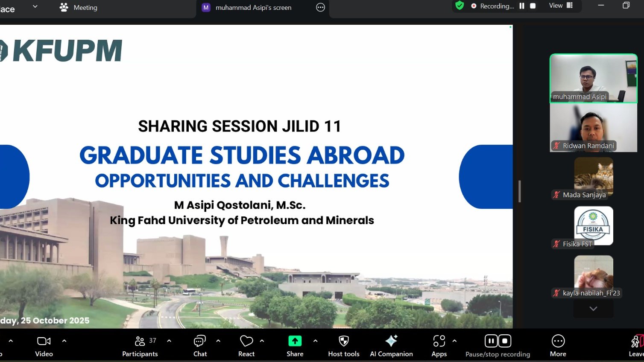Open the View layout menu
644x362 pixels.
560,6
